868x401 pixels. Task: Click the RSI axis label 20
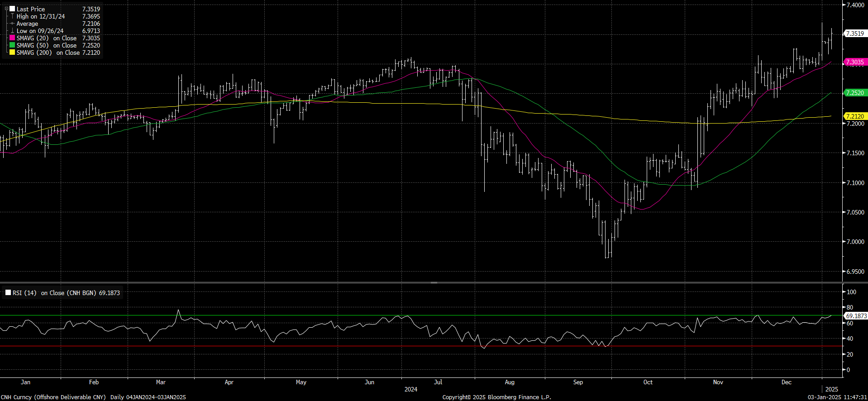pyautogui.click(x=850, y=354)
